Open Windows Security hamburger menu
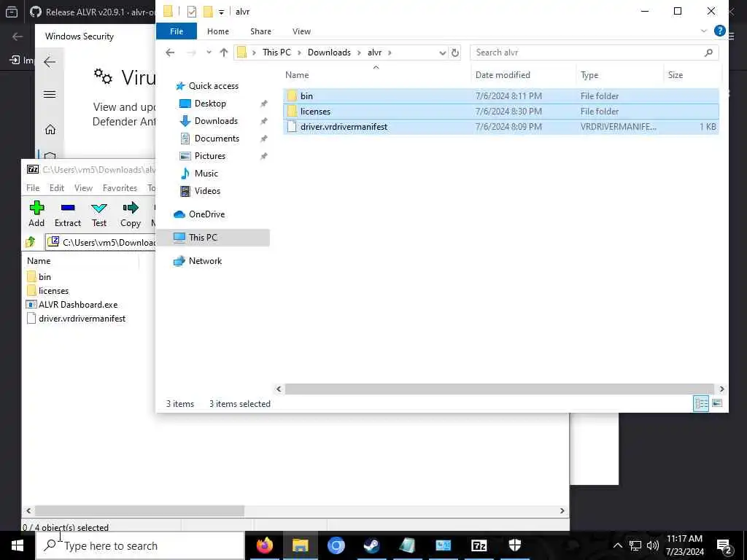Viewport: 747px width, 560px height. 50,94
